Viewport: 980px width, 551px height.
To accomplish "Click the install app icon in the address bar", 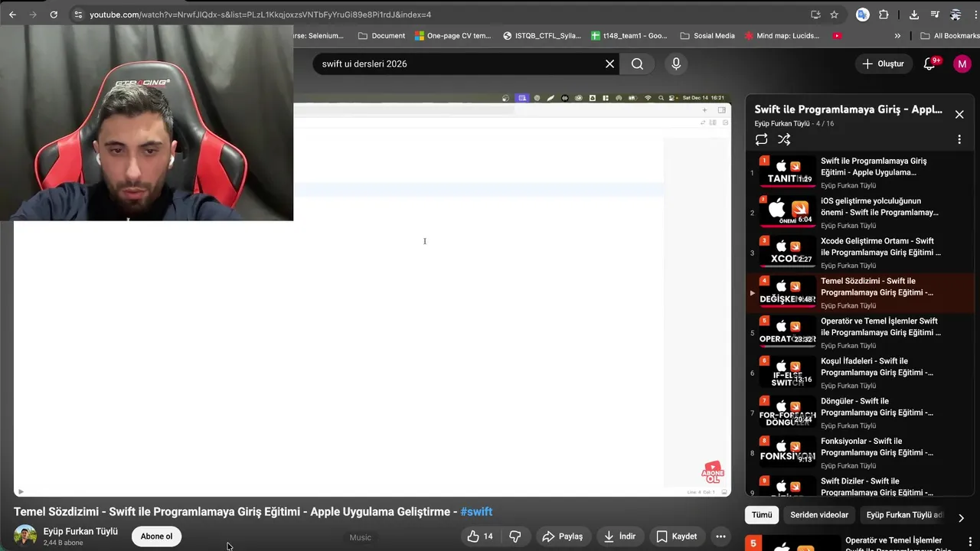I will click(815, 15).
